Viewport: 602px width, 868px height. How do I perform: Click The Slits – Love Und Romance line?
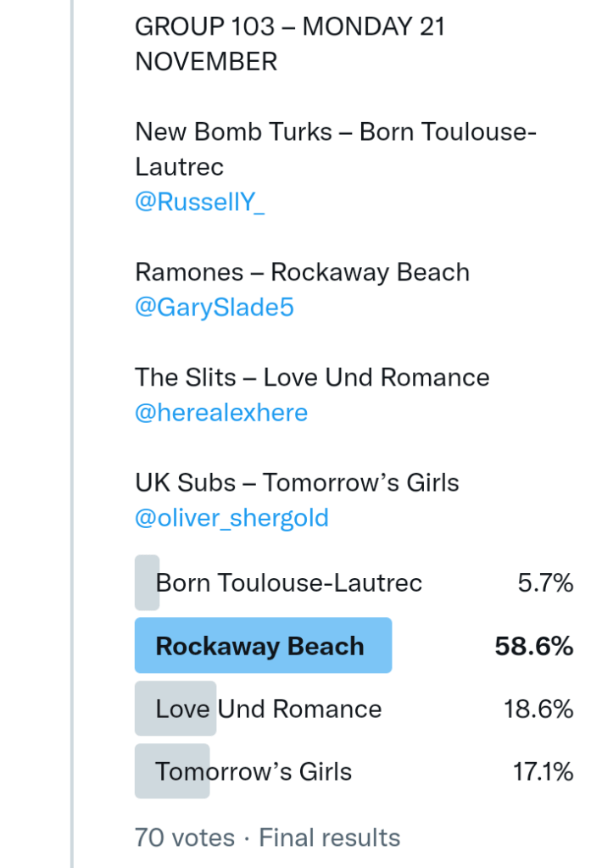[312, 377]
